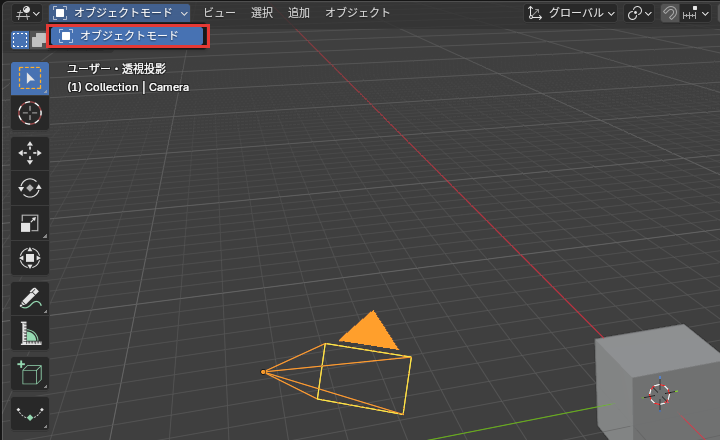The height and width of the screenshot is (440, 720).
Task: Select the Select Box tool
Action: (x=30, y=79)
